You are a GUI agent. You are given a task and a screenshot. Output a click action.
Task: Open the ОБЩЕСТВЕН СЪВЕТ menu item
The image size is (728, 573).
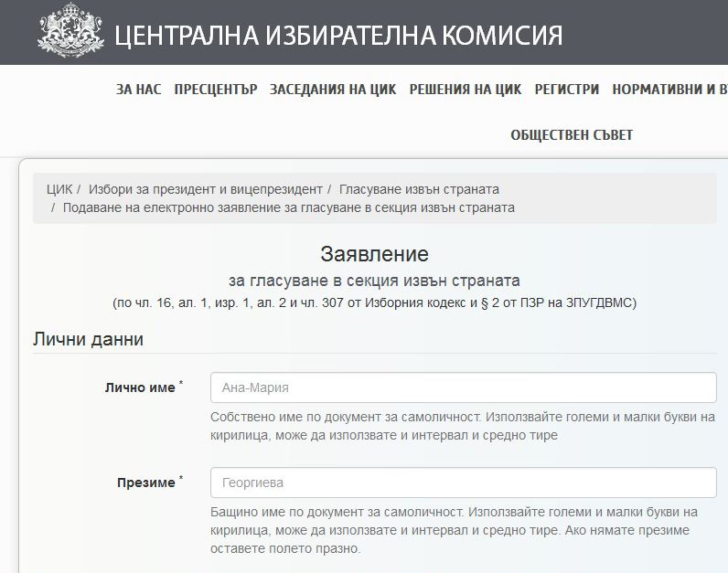572,135
